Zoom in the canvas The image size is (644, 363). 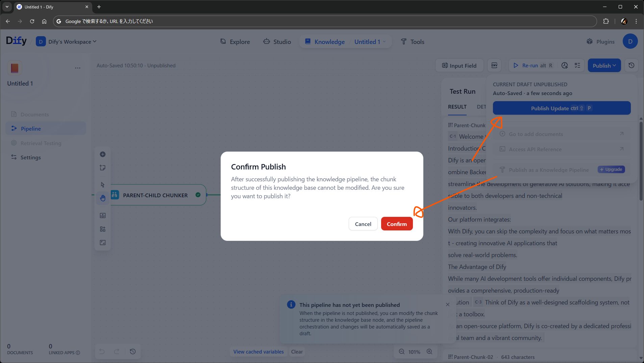pos(429,351)
